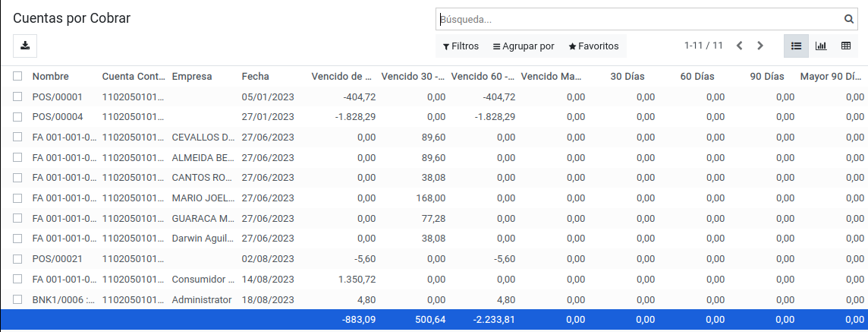
Task: Check the GUARACA row checkbox
Action: pyautogui.click(x=17, y=218)
